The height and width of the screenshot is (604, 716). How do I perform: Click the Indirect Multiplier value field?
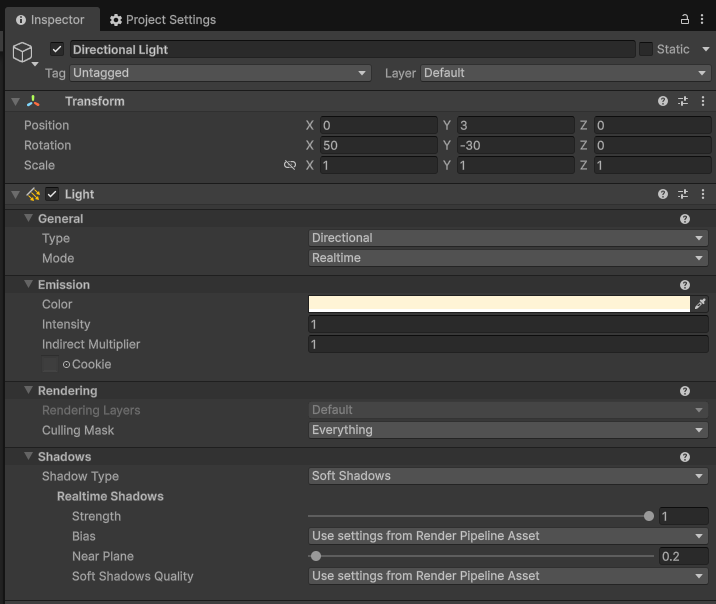tap(508, 344)
